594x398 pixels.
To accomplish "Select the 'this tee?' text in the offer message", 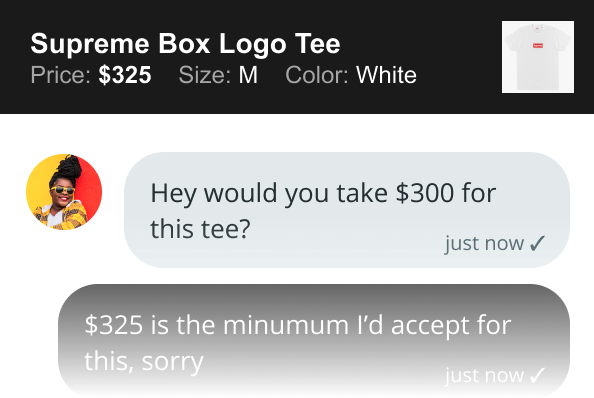I will click(x=200, y=229).
